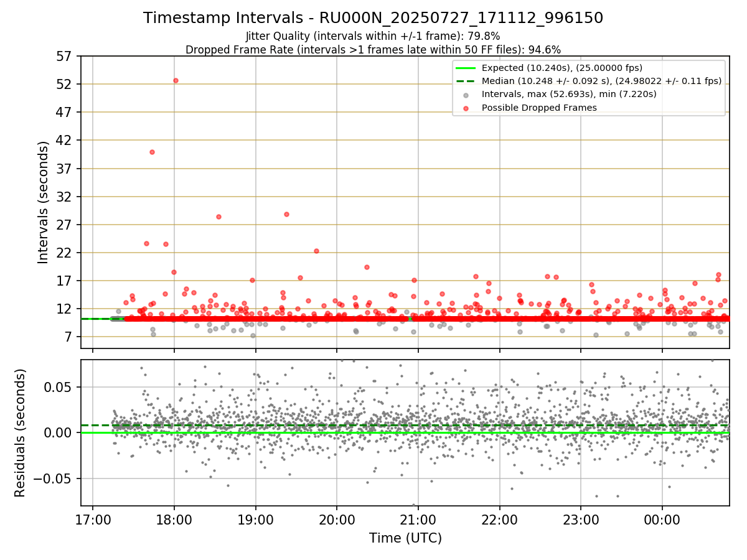Click the gray legend marker for intervals

(x=466, y=95)
